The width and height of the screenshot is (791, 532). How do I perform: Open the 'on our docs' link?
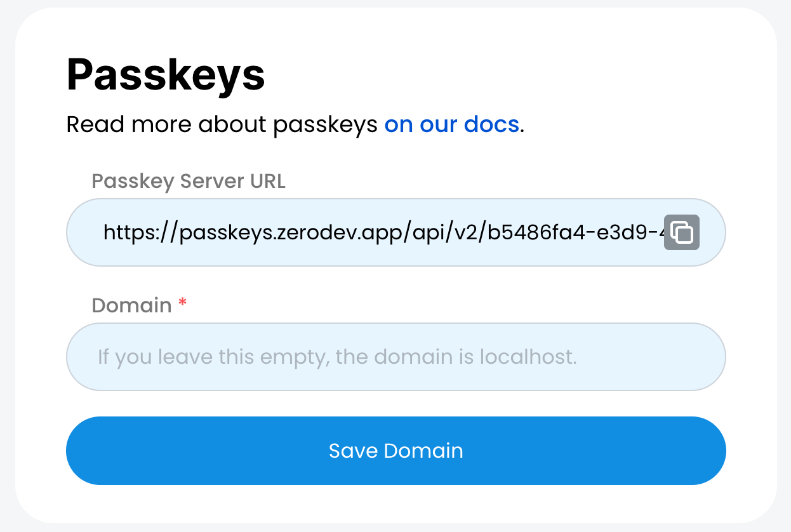click(x=451, y=124)
